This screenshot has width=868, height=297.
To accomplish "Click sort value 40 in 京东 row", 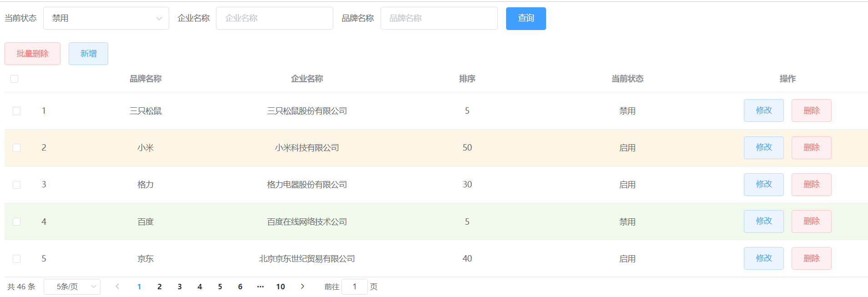I will (x=467, y=259).
